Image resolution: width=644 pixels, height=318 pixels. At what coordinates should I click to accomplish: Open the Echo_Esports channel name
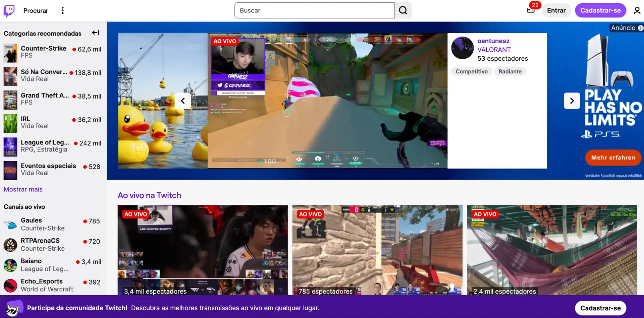tap(42, 281)
